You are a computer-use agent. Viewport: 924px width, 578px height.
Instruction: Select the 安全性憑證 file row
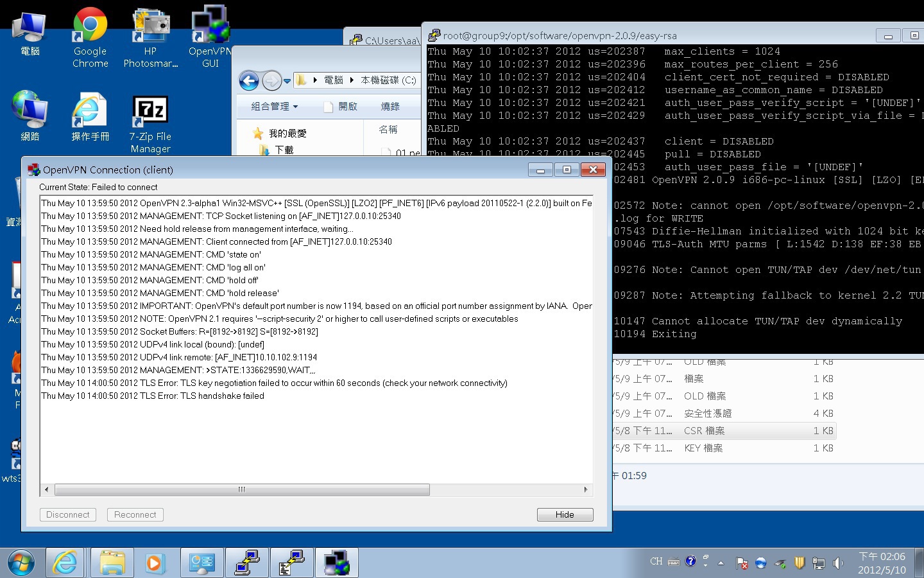coord(724,414)
